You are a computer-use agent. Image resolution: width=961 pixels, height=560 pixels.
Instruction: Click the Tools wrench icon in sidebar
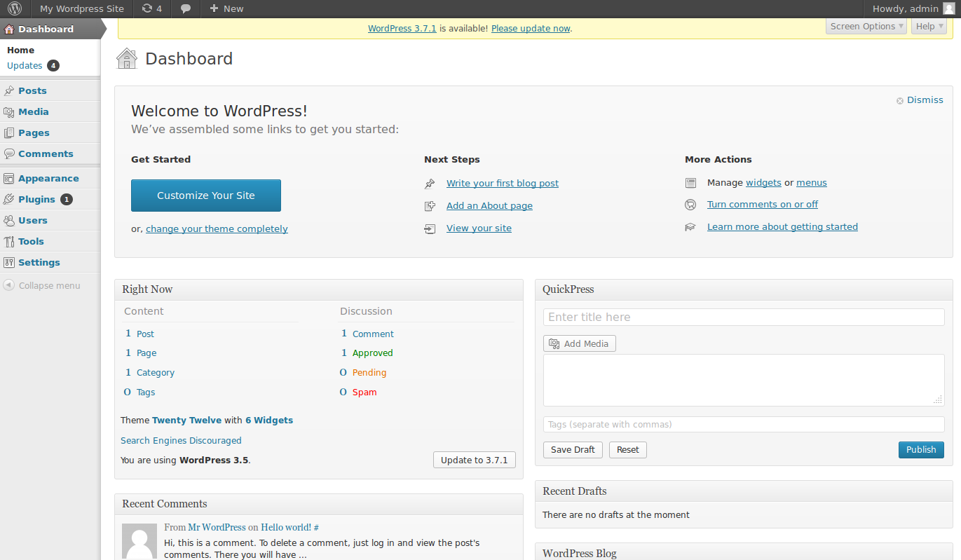[x=9, y=241]
